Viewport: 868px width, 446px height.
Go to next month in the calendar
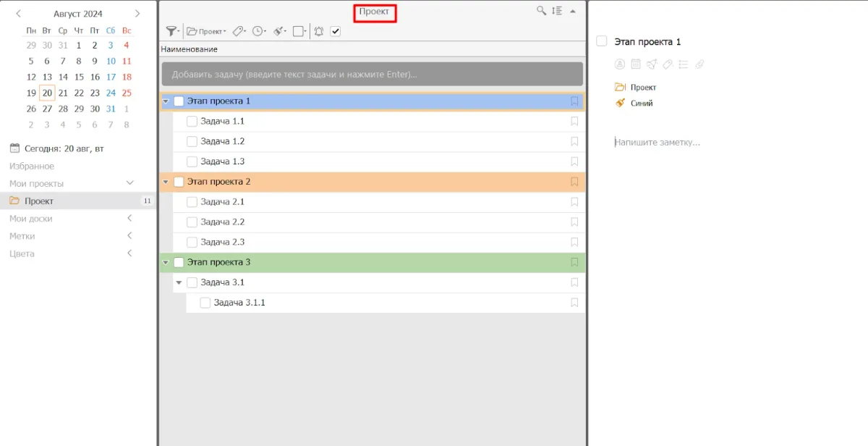[x=137, y=14]
